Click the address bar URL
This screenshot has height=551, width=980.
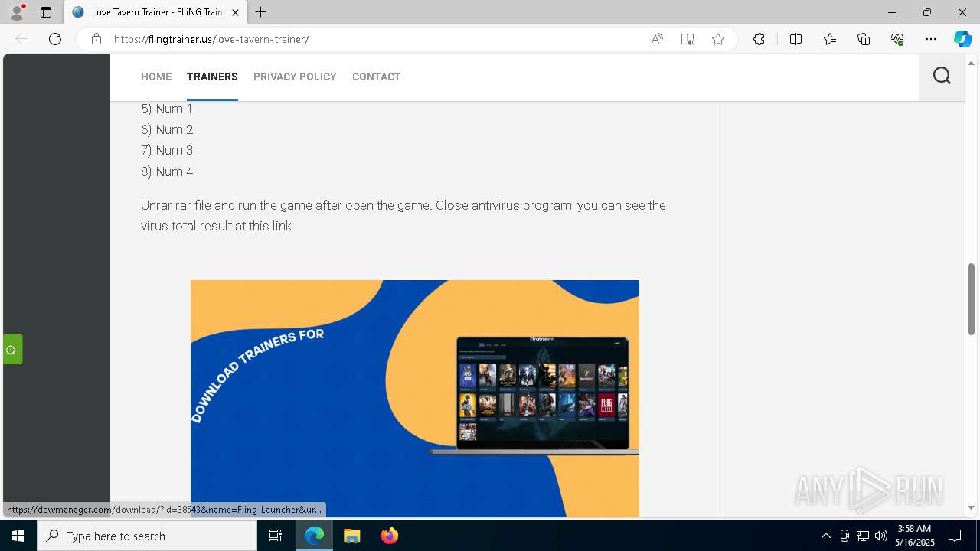[211, 39]
